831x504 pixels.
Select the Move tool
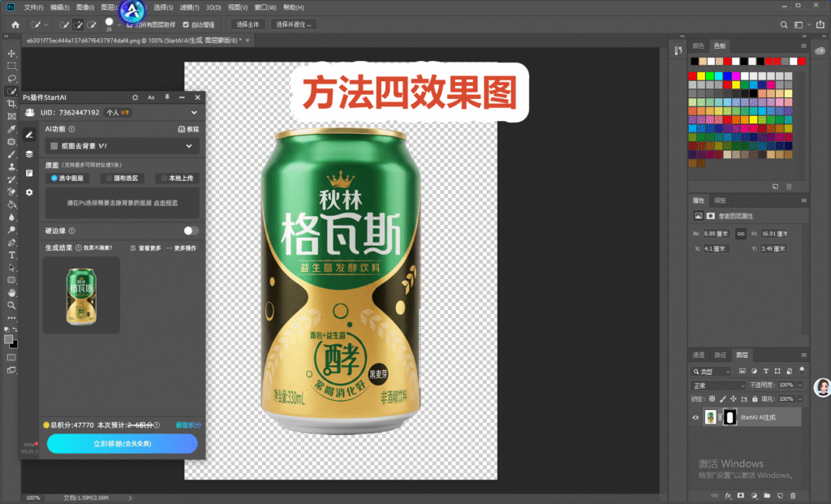(x=11, y=54)
